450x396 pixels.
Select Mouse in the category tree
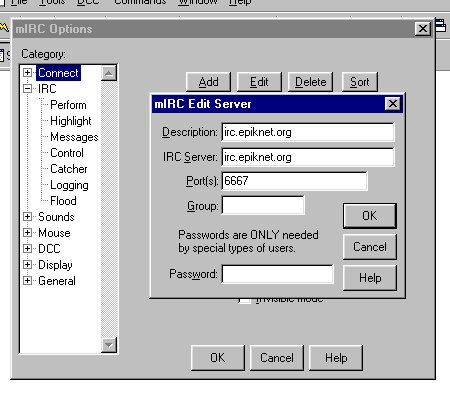[x=54, y=233]
